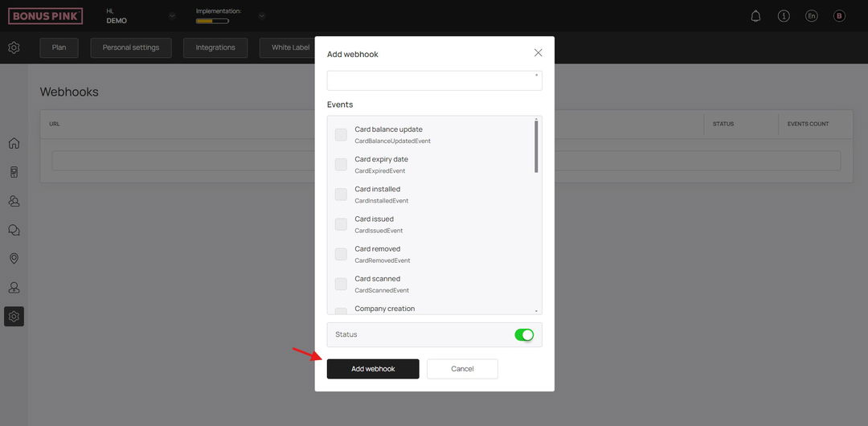The width and height of the screenshot is (868, 426).
Task: Close the Add webhook dialog
Action: click(x=538, y=52)
